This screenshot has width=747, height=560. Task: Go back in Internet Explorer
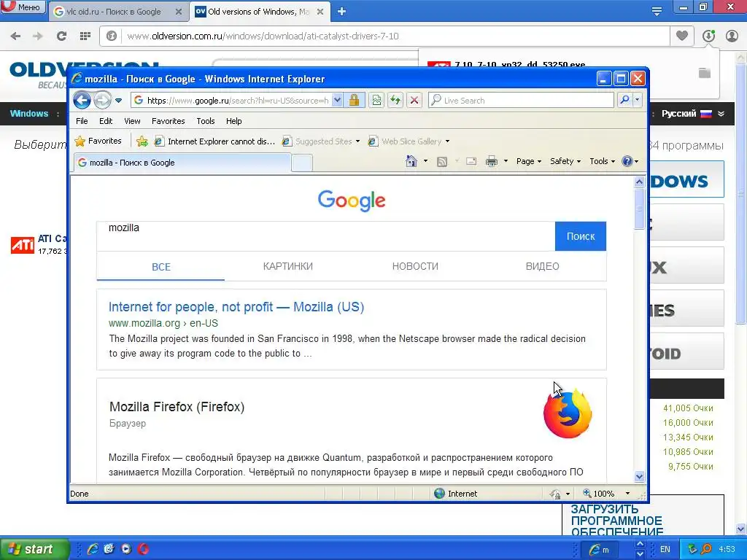[82, 101]
